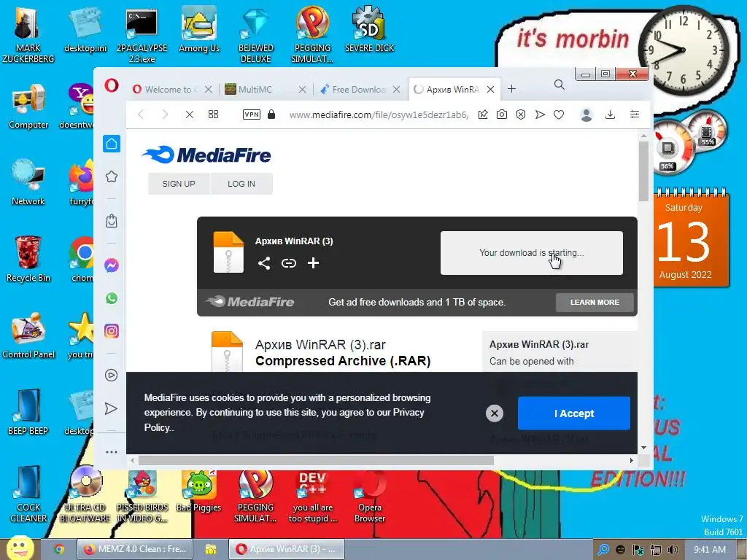Click the taskbar clock 9:41 AM
747x560 pixels.
(x=709, y=550)
